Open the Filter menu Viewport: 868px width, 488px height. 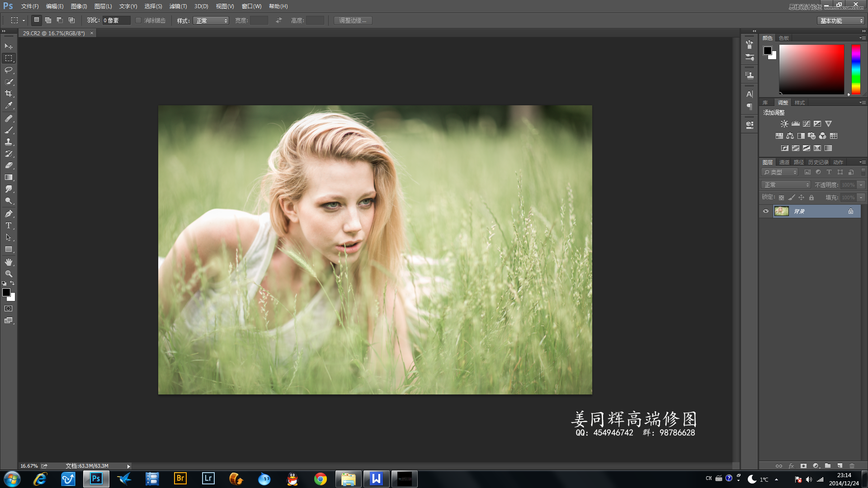click(x=178, y=6)
